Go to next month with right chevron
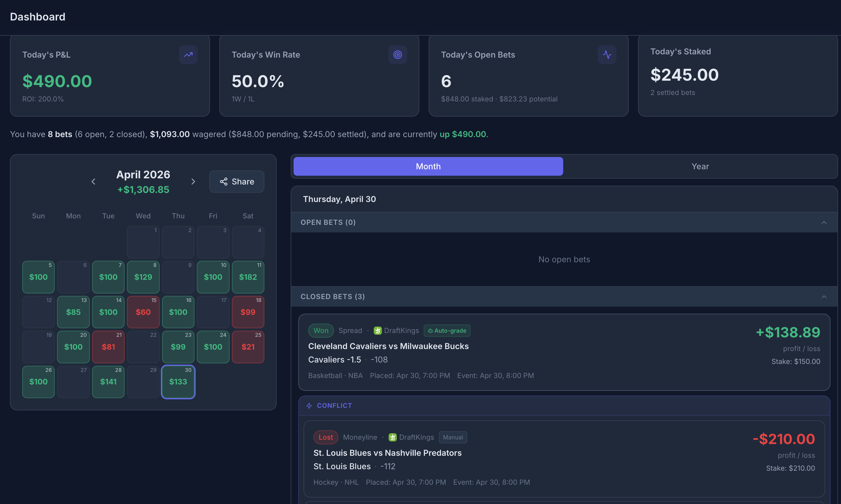The height and width of the screenshot is (504, 841). [193, 182]
